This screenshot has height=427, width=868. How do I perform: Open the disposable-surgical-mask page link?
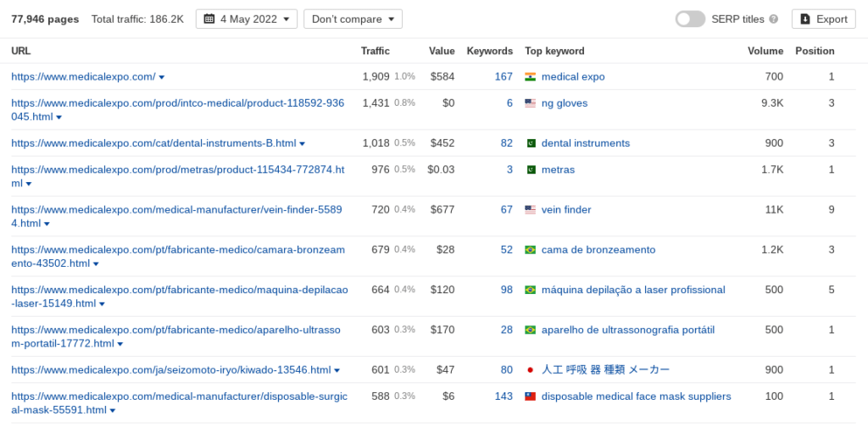[x=180, y=403]
